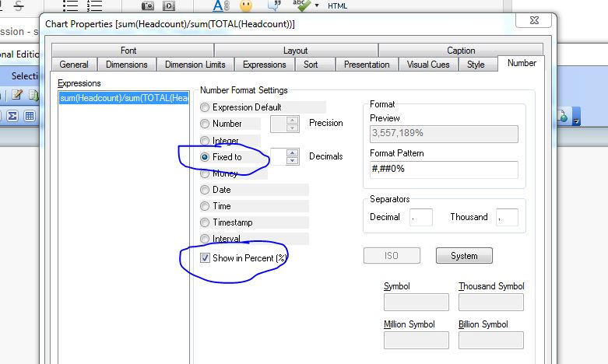Open the Font tab
This screenshot has width=608, height=364.
click(x=128, y=51)
